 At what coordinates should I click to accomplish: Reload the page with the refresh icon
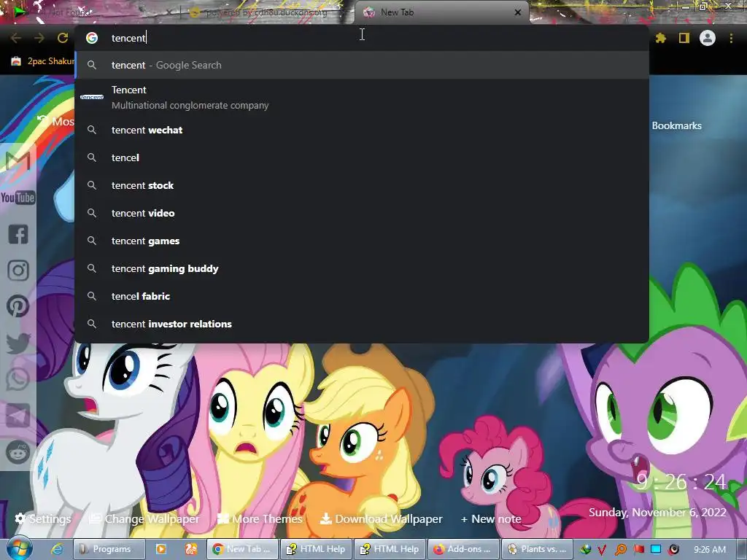point(63,38)
